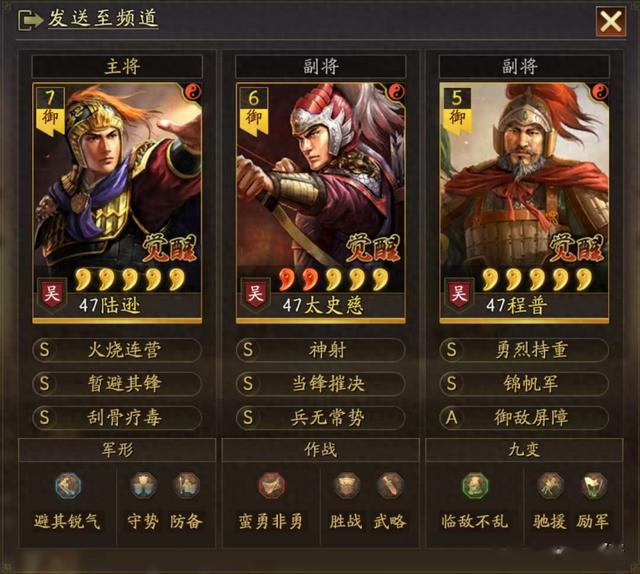Switch to the 九变 tab header
Screen dimensions: 640x574
(524, 450)
